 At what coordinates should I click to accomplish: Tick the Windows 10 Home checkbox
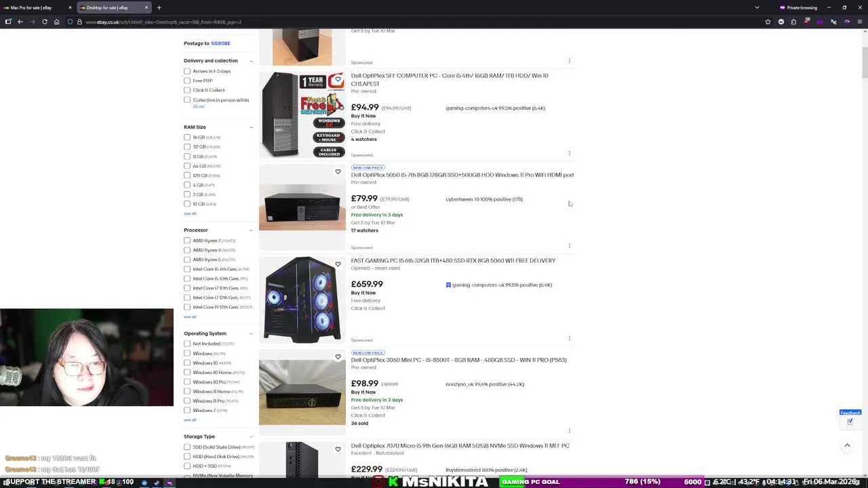tap(187, 372)
